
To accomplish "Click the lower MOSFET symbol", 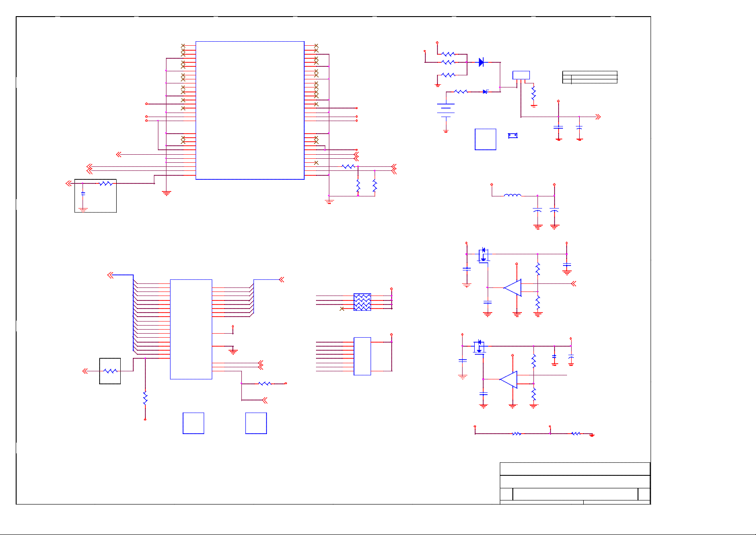I will coord(479,347).
